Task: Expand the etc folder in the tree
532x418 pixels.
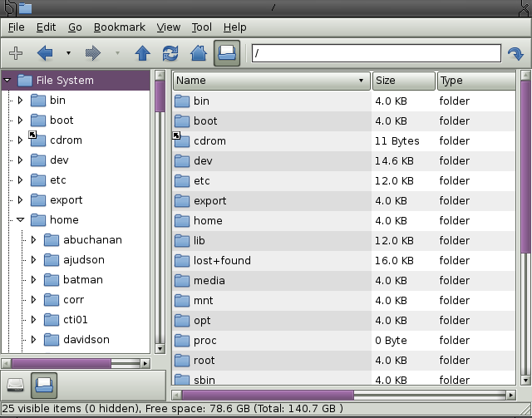Action: [x=20, y=180]
